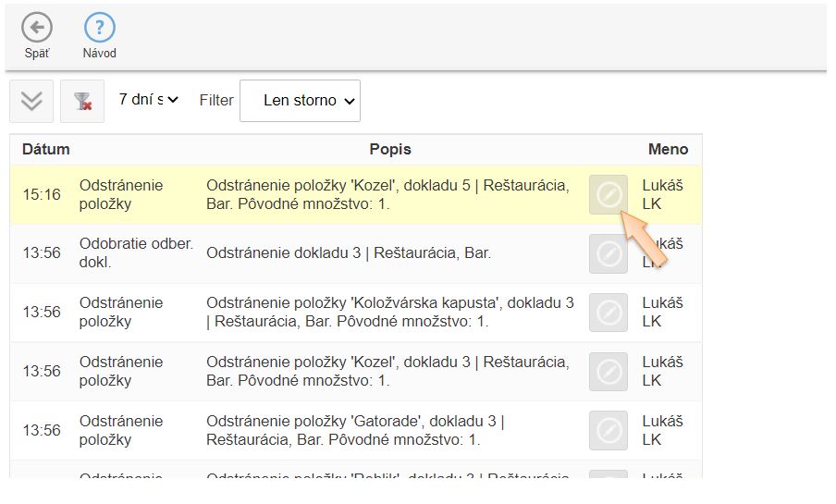
Task: Click edit icon for 'Odstránenie dokladu 3' row
Action: [x=609, y=253]
